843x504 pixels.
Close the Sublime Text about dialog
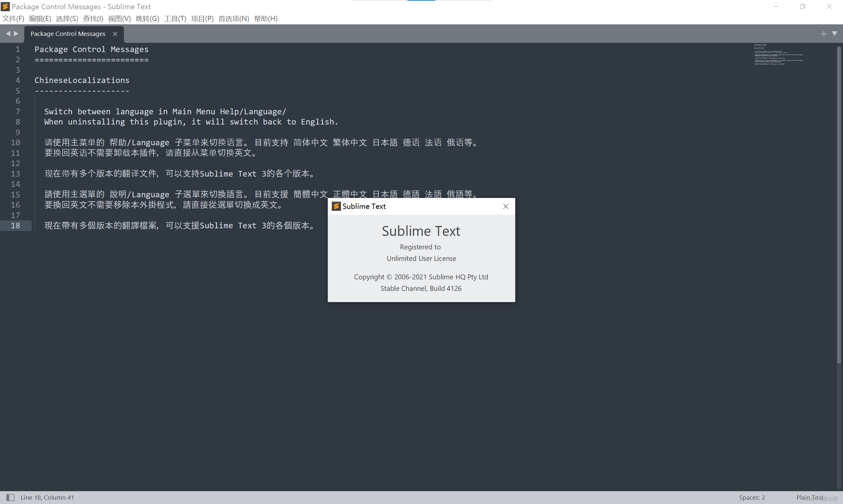click(x=505, y=207)
